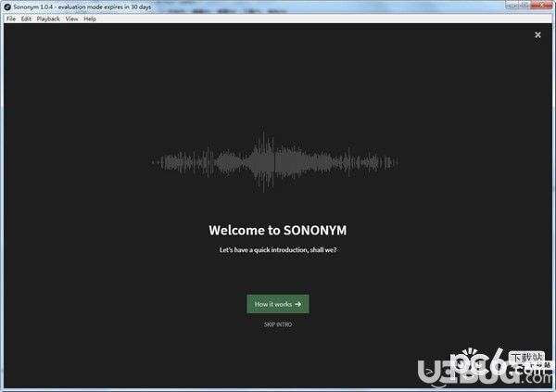Close the Sononym window from the title bar

click(541, 5)
